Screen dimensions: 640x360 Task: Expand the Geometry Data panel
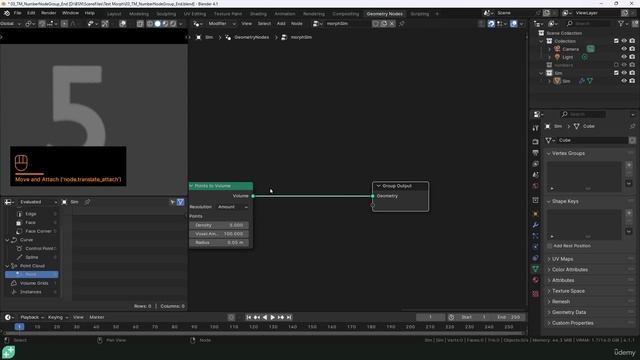click(549, 312)
